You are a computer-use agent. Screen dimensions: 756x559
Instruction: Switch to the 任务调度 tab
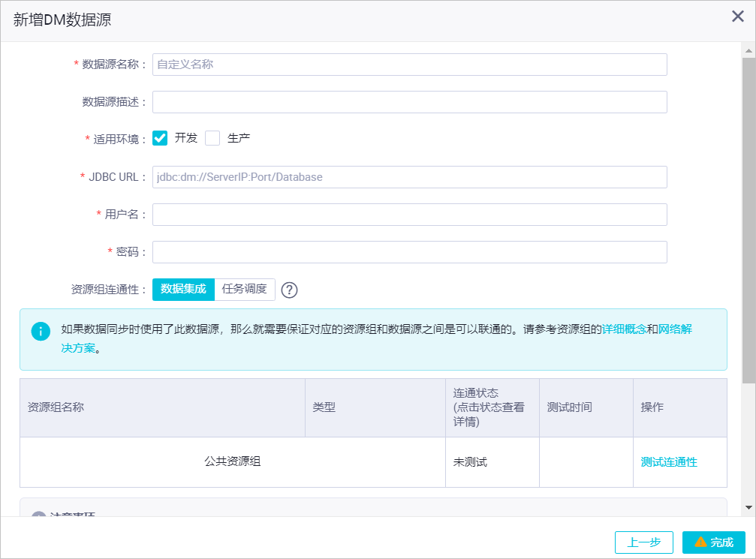click(x=245, y=289)
